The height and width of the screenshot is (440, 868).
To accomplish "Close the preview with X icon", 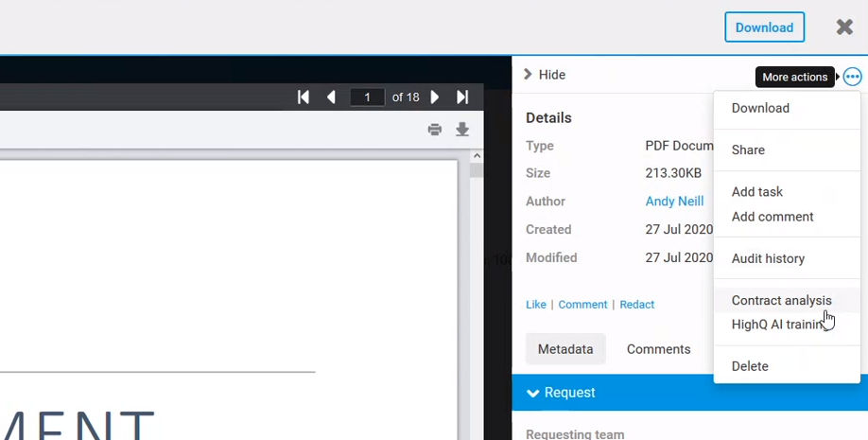I will [x=844, y=26].
